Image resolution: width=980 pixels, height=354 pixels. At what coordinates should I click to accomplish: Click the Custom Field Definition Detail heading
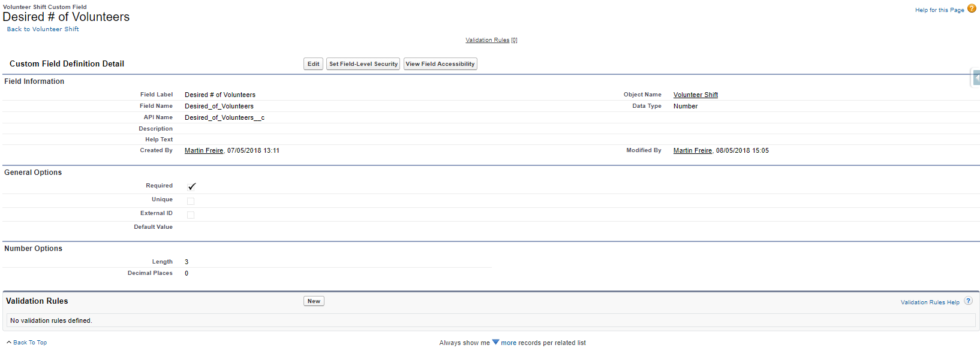[x=67, y=63]
